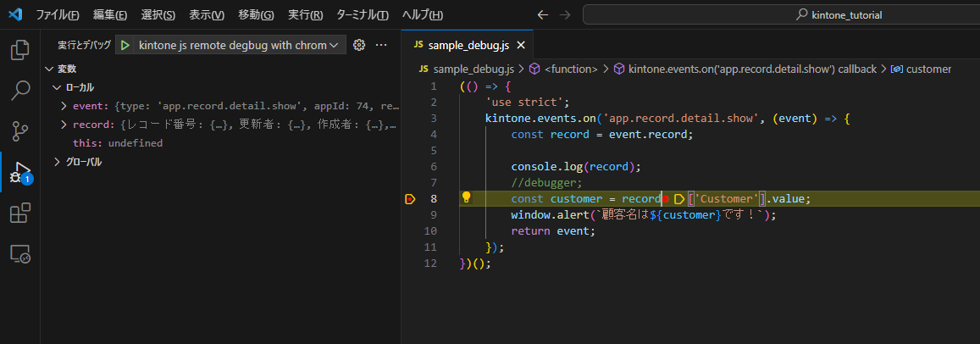Expand the グローバル scope

tap(57, 162)
